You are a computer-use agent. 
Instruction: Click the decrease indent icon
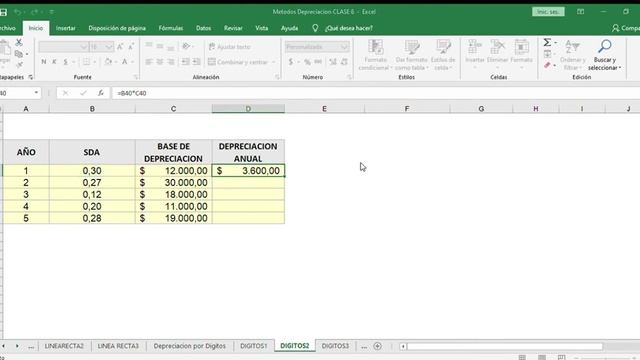pos(185,62)
